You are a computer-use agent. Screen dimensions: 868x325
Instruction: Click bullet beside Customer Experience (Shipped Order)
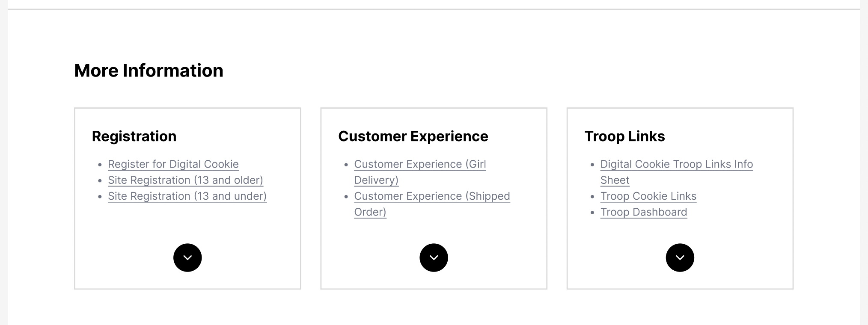346,197
